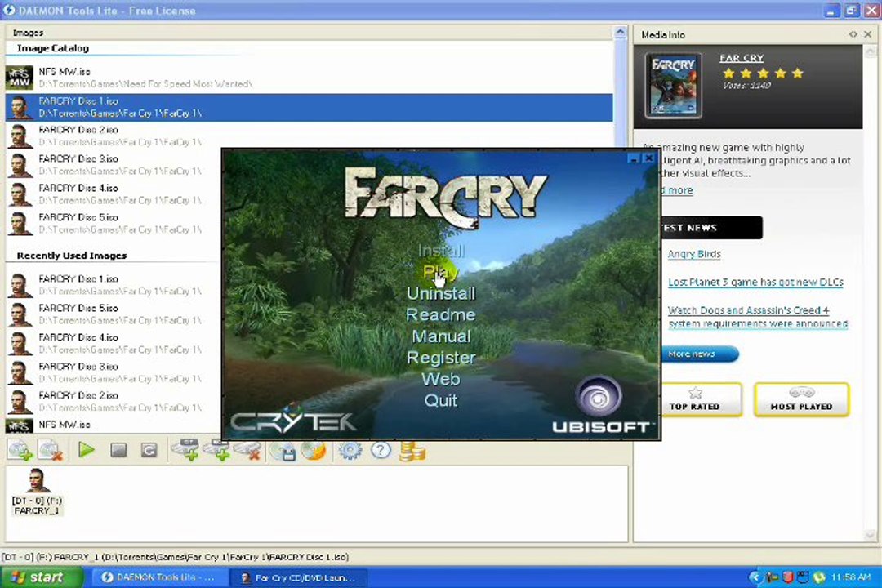Select FARCRY Disc 4.iso in Image Catalog
Viewport: 882px width, 588px height.
[x=113, y=194]
